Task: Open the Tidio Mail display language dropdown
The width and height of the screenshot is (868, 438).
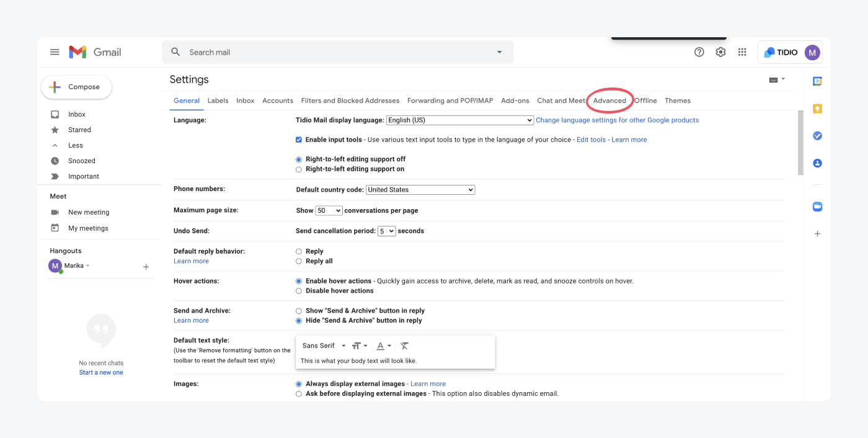Action: [x=459, y=120]
